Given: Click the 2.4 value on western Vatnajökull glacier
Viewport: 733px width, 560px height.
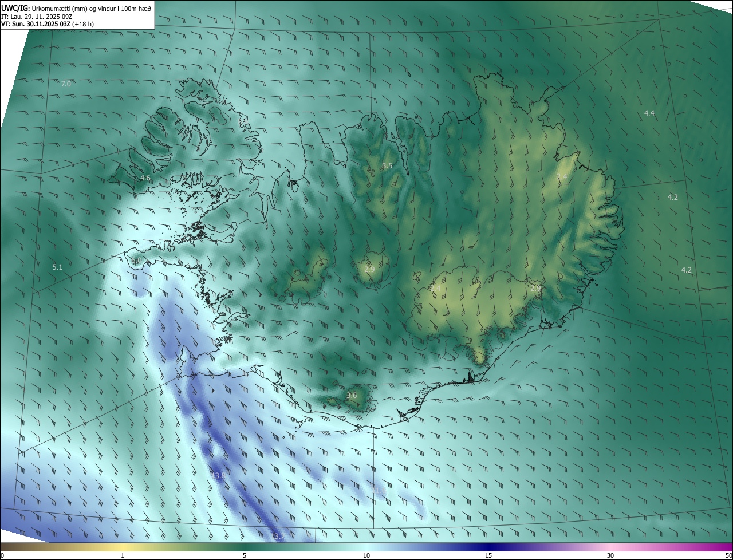Looking at the screenshot, I should [x=436, y=288].
